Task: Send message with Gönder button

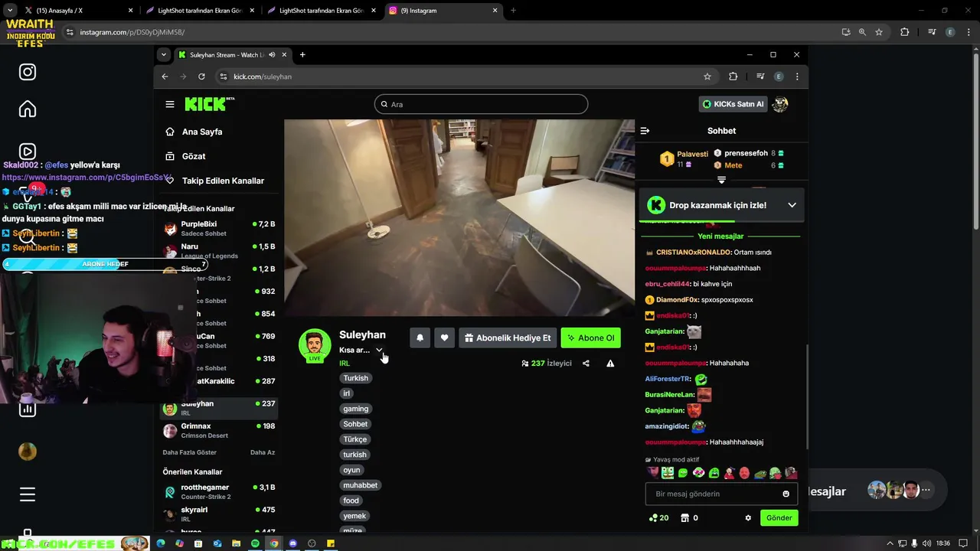Action: (779, 518)
